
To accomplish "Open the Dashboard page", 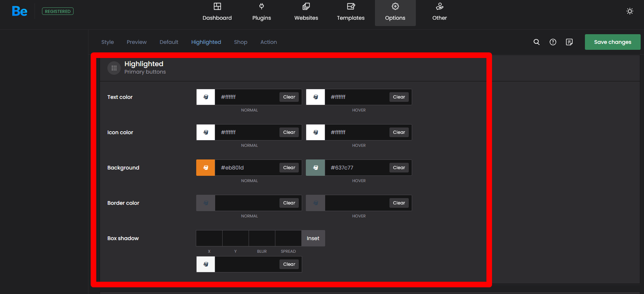I will point(217,12).
